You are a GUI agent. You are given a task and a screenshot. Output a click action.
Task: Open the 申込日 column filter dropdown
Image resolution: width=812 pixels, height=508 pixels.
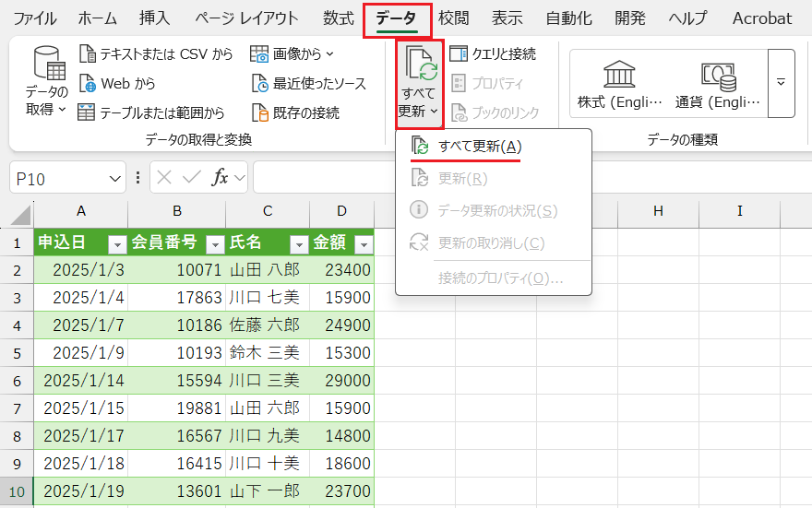(117, 244)
